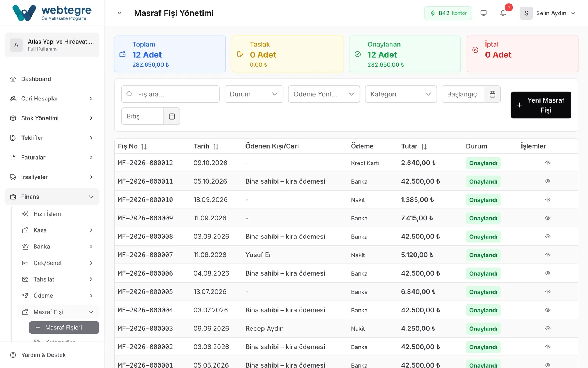
Task: Open Hızlı İşlem under Finans
Action: pyautogui.click(x=58, y=214)
